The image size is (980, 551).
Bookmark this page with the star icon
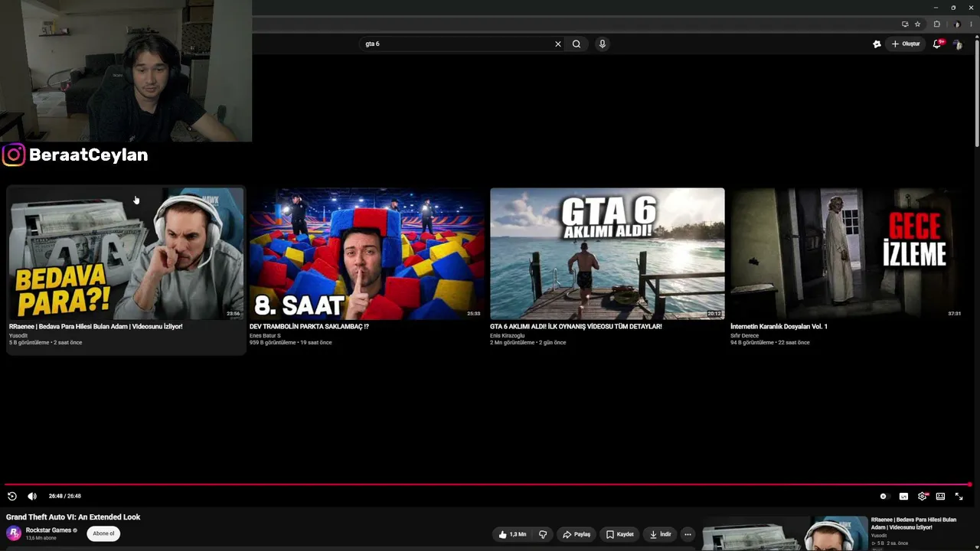(917, 24)
